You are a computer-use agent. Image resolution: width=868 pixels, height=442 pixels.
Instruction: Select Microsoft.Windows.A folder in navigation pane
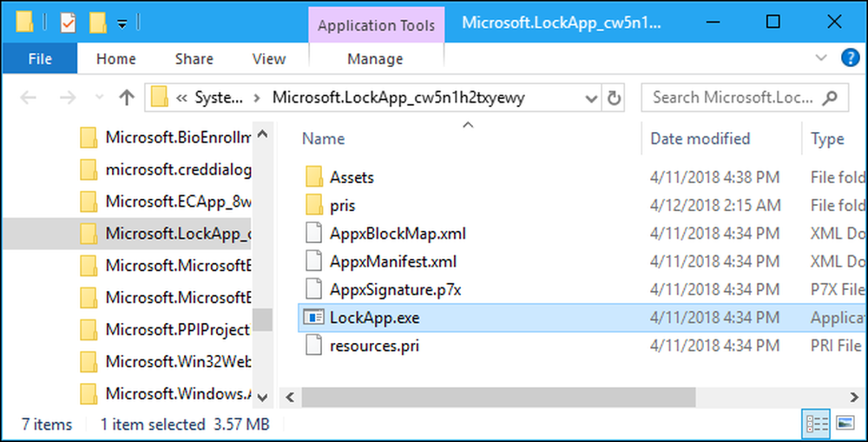166,394
